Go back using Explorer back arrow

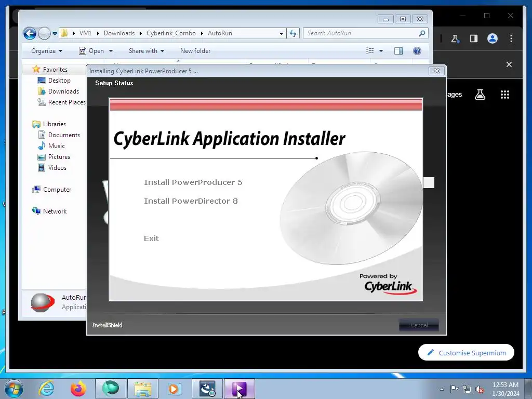click(x=30, y=33)
